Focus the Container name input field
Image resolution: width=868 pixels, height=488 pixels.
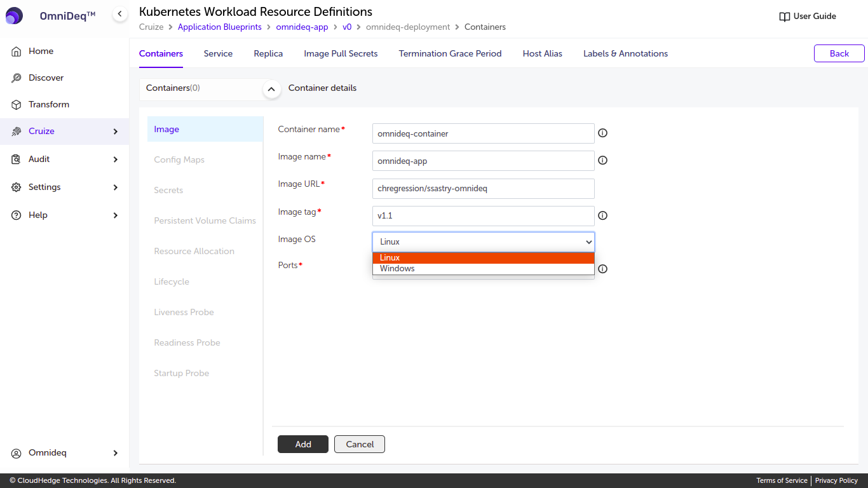point(484,133)
